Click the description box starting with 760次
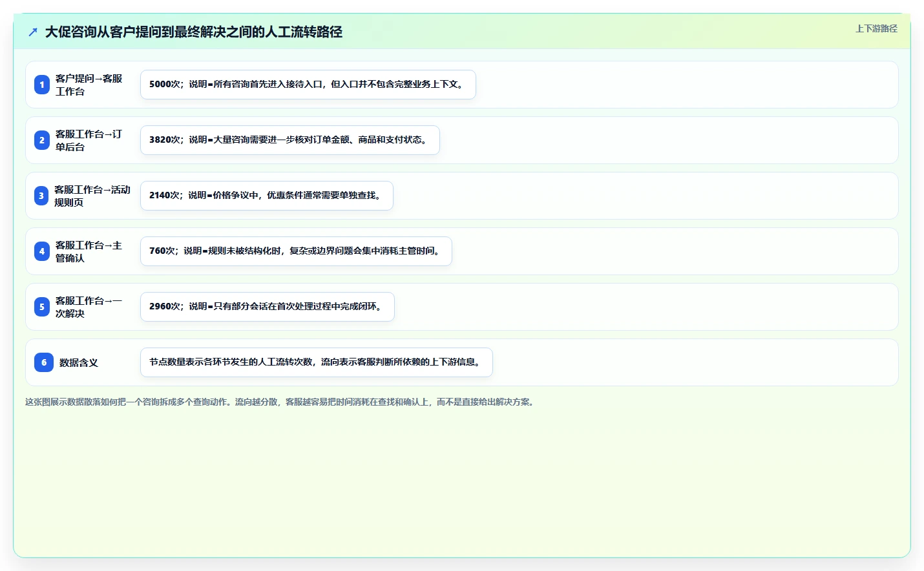The image size is (924, 571). pos(296,251)
